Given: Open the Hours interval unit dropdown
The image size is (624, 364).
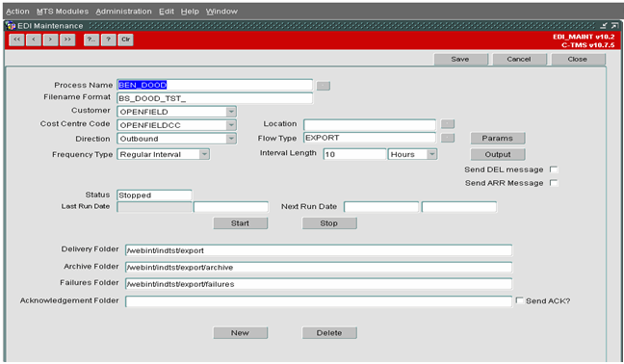Looking at the screenshot, I should (431, 154).
